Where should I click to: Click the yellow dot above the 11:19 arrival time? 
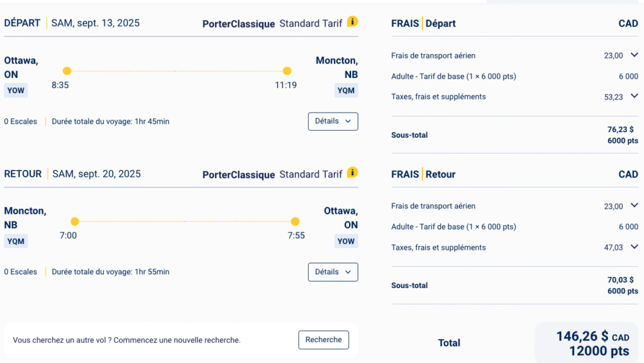pyautogui.click(x=287, y=71)
